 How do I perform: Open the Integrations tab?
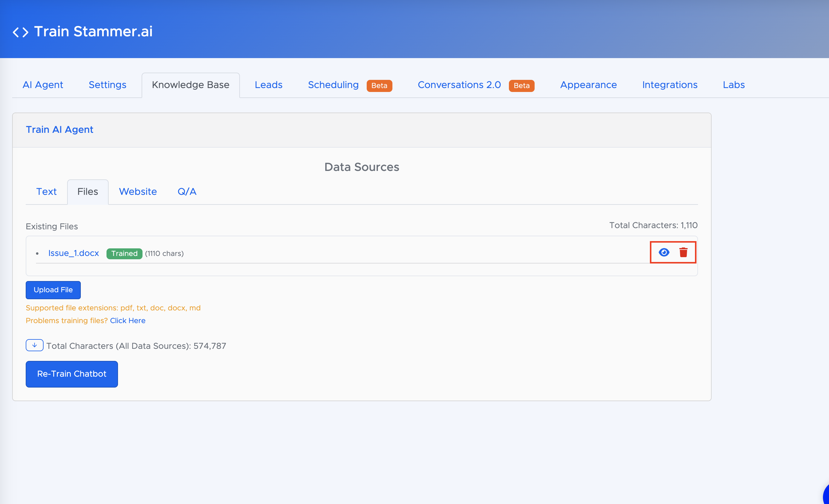670,85
